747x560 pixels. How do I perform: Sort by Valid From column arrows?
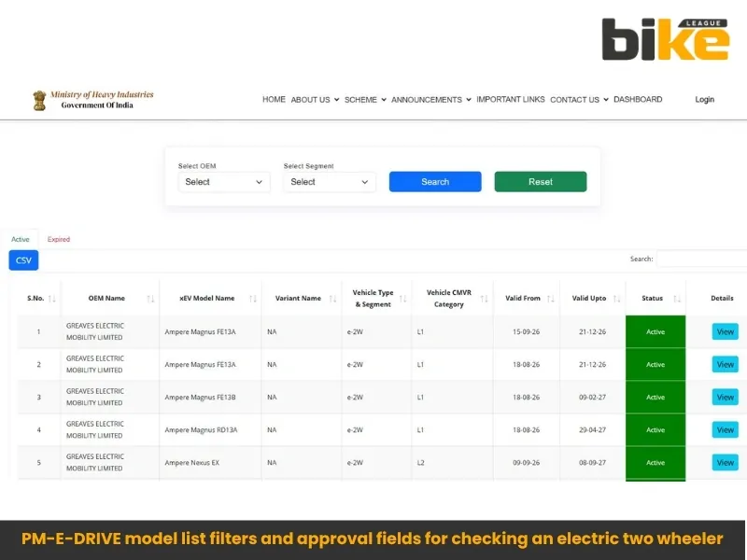click(x=551, y=299)
